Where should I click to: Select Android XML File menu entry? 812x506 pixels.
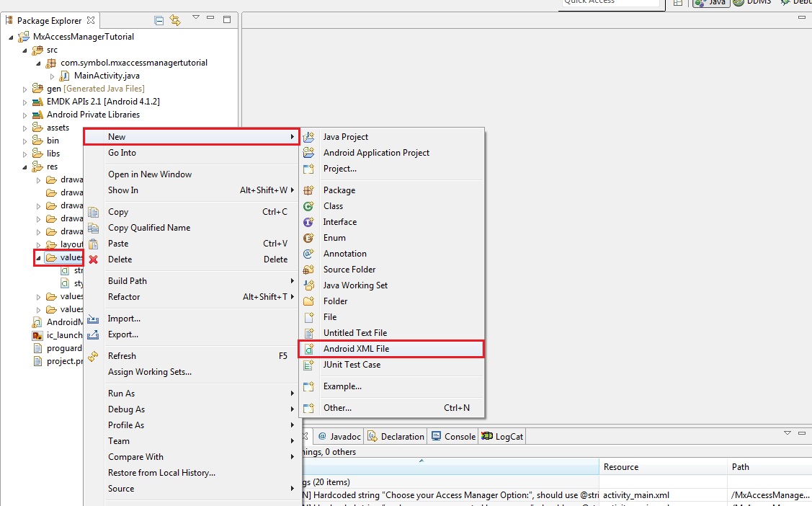coord(356,349)
